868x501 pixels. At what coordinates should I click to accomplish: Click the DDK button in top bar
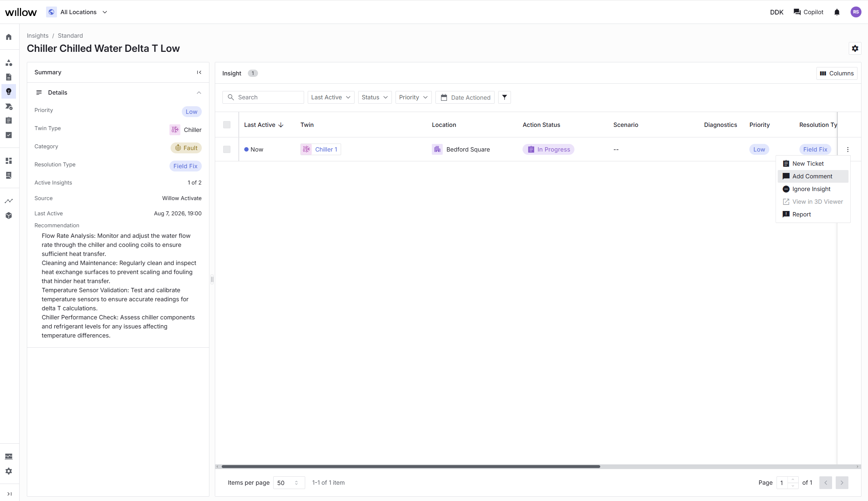[x=777, y=12]
